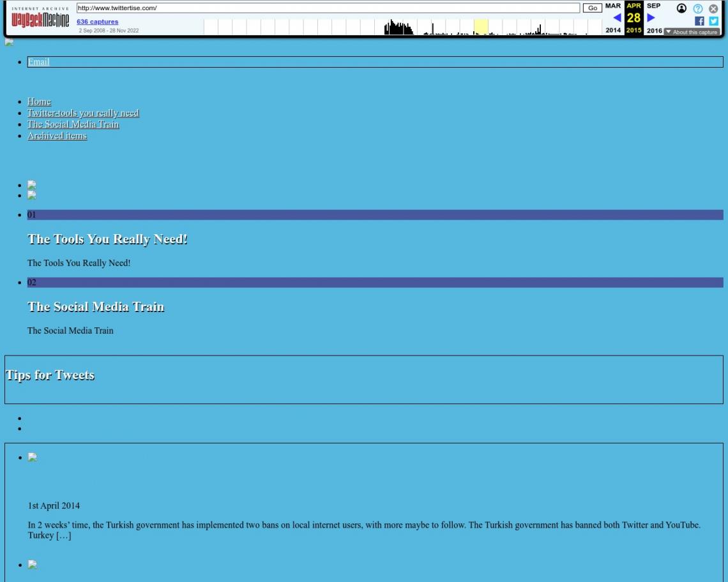Image resolution: width=728 pixels, height=582 pixels.
Task: Open the Email link
Action: pos(38,62)
